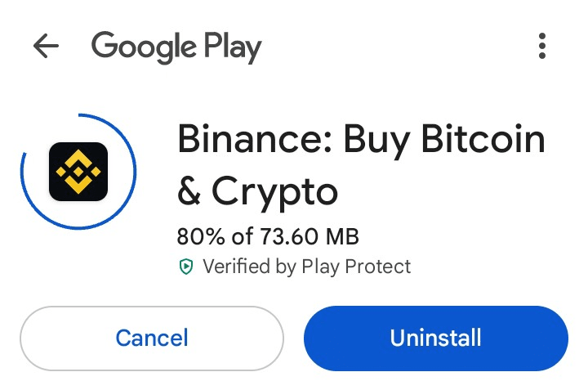
Task: Tap the word Play in the header
Action: (x=233, y=47)
